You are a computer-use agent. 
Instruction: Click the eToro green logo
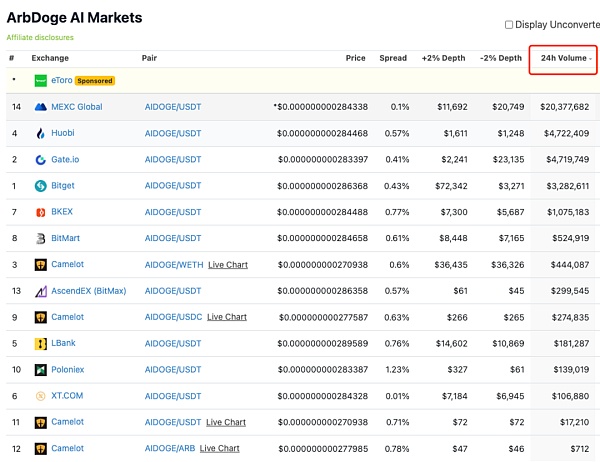41,80
